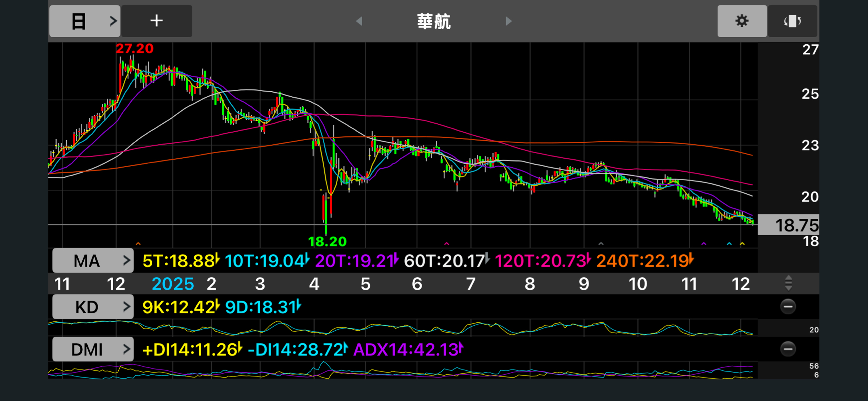868x401 pixels.
Task: Expand the KD indicator selector
Action: click(x=93, y=307)
